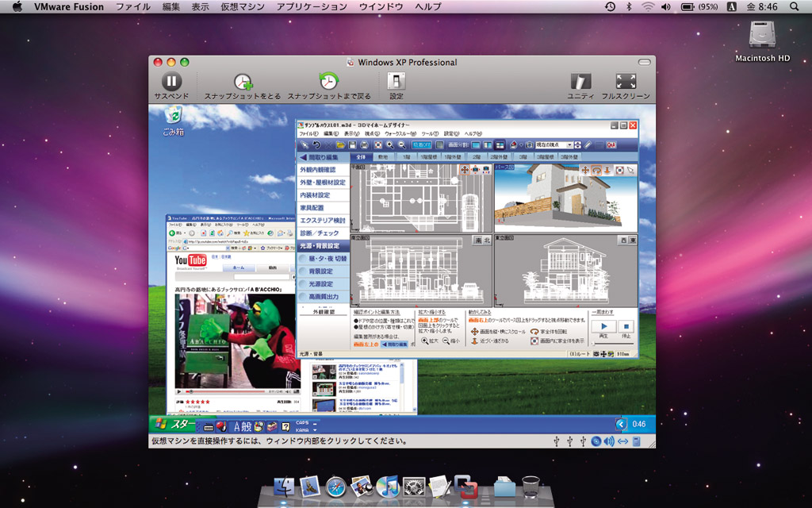Adjust the rotation speed slider under play
This screenshot has height=508, width=812.
coord(614,343)
